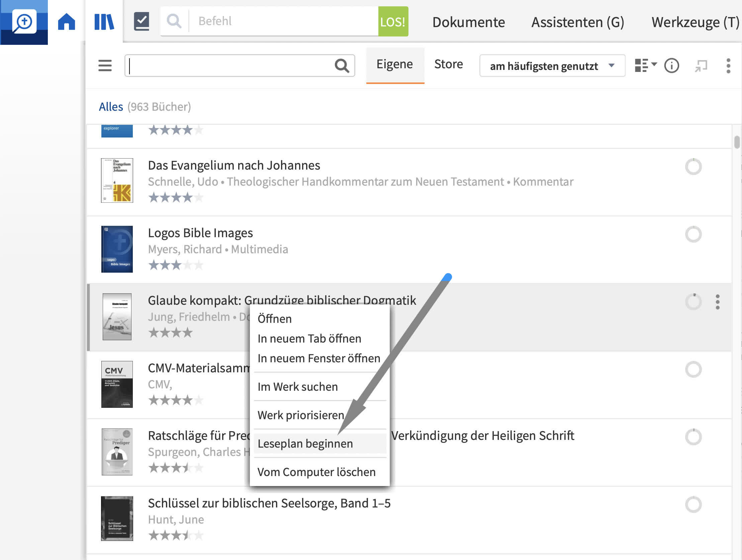
Task: Select Leseplan beginnen
Action: tap(320, 444)
